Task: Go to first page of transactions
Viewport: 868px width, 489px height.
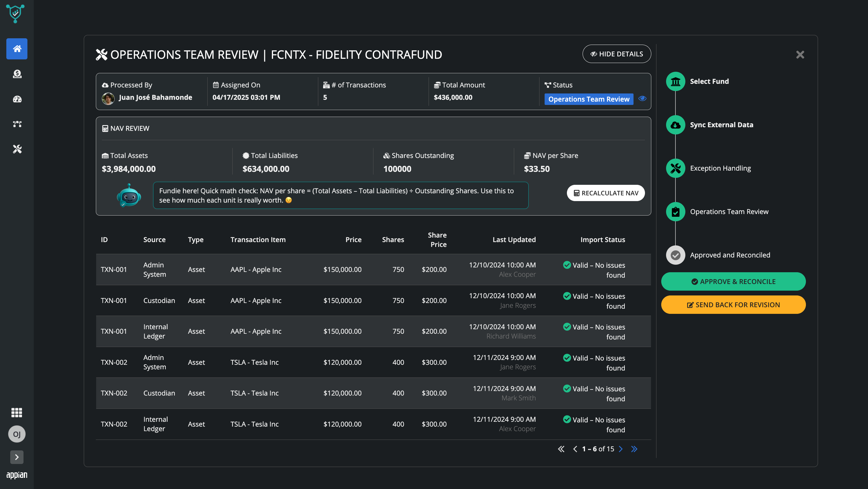Action: [561, 449]
